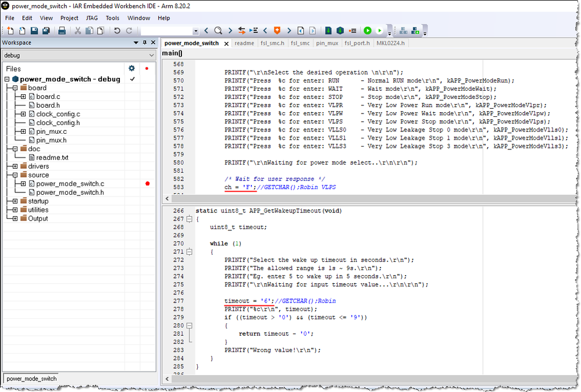Image resolution: width=581 pixels, height=392 pixels.
Task: Click the Toggle Bookmark orange icon
Action: coord(277,31)
